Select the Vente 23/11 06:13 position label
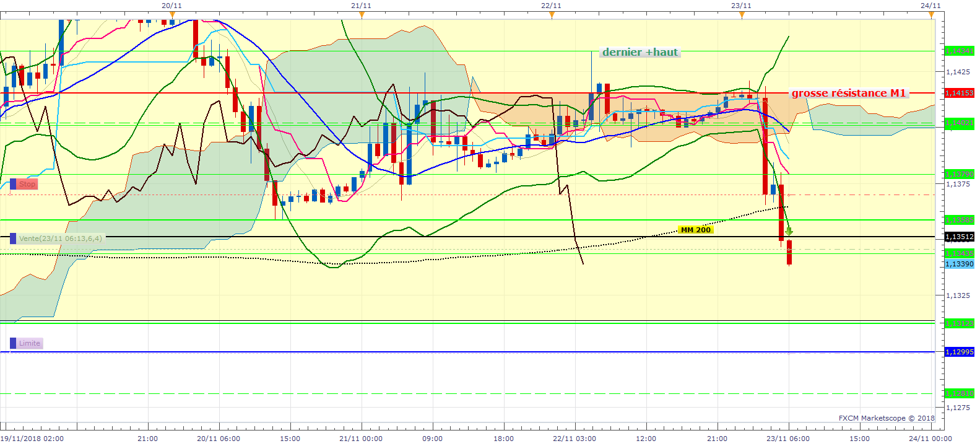980x446 pixels. 60,238
